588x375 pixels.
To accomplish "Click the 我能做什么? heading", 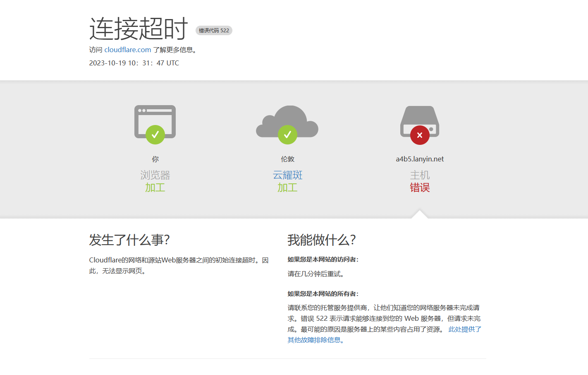I will click(x=322, y=240).
